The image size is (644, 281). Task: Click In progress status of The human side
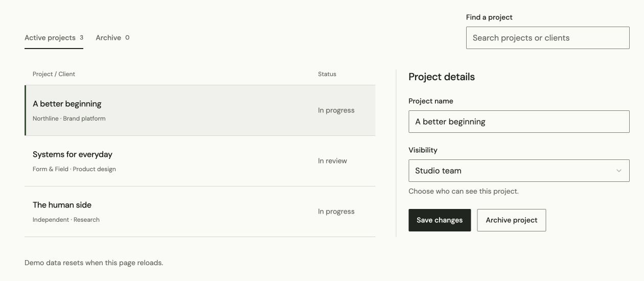click(x=336, y=212)
